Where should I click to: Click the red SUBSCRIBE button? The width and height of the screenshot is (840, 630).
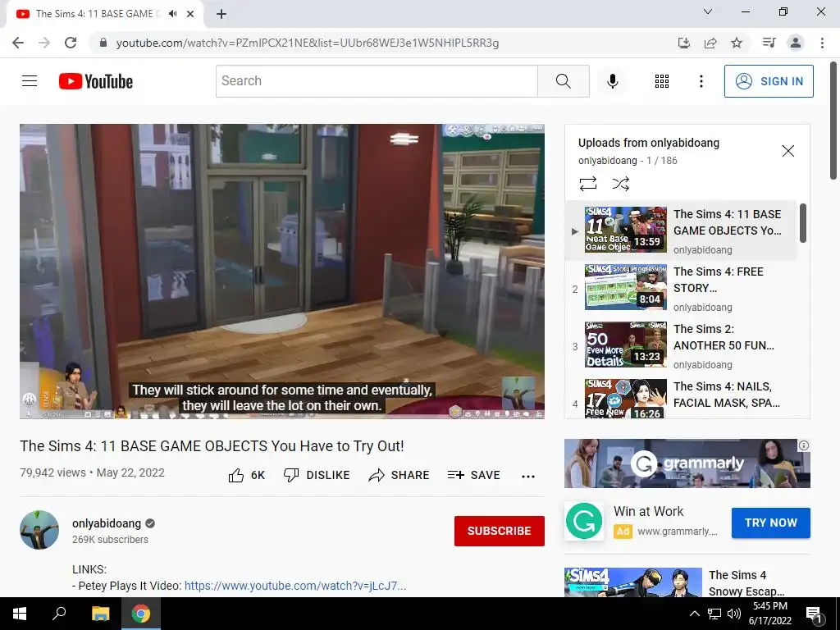pyautogui.click(x=500, y=531)
